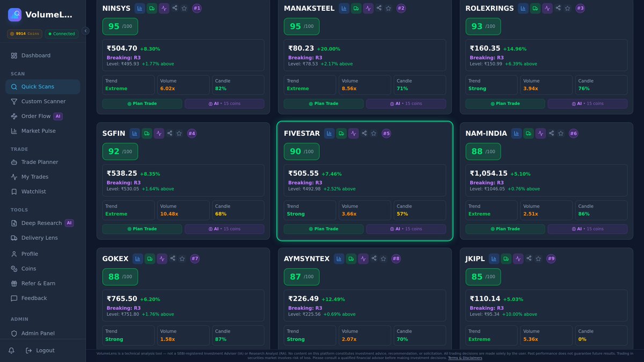This screenshot has width=644, height=362.
Task: Click the pulse icon on SGFIN card
Action: tap(159, 134)
